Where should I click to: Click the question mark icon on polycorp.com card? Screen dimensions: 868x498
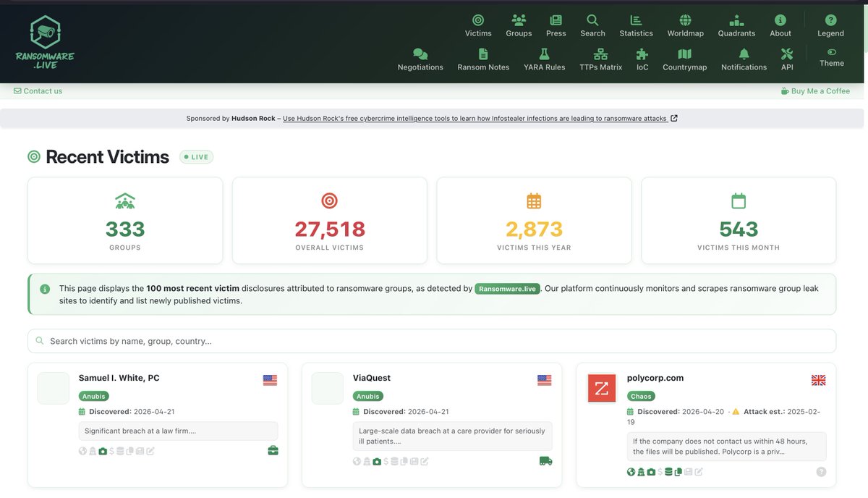[x=821, y=471]
